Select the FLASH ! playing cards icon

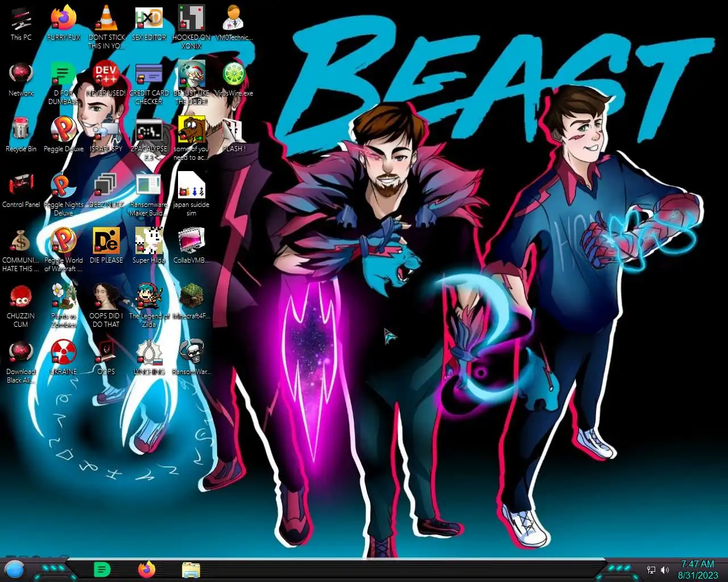[234, 135]
